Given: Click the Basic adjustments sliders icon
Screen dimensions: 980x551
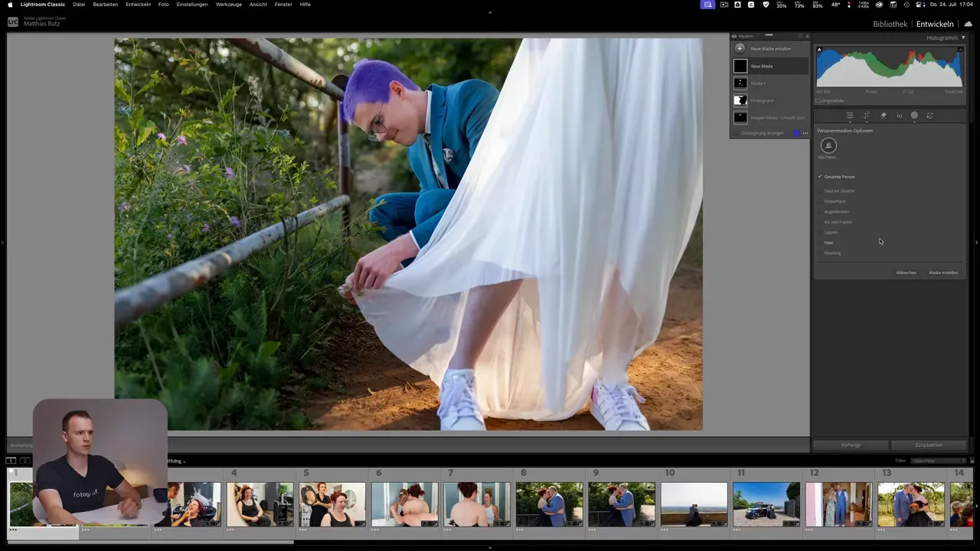Looking at the screenshot, I should (850, 116).
